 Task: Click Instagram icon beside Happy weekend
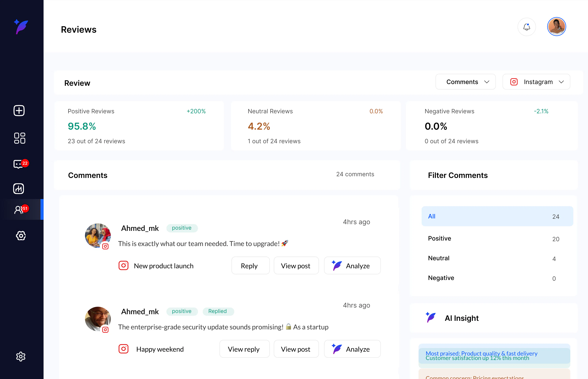(x=124, y=349)
